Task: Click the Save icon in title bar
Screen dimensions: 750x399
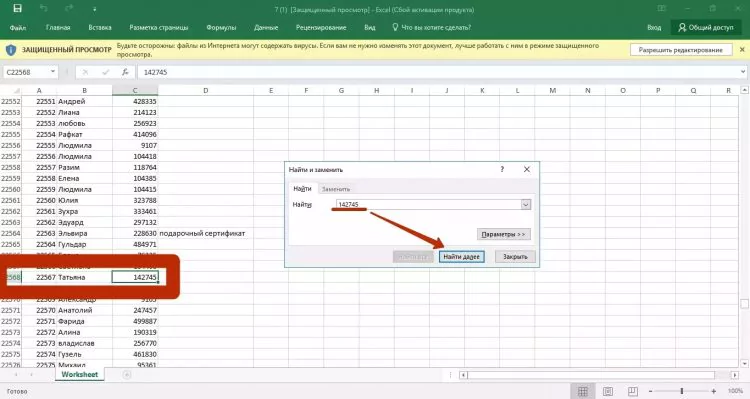Action: tap(17, 9)
